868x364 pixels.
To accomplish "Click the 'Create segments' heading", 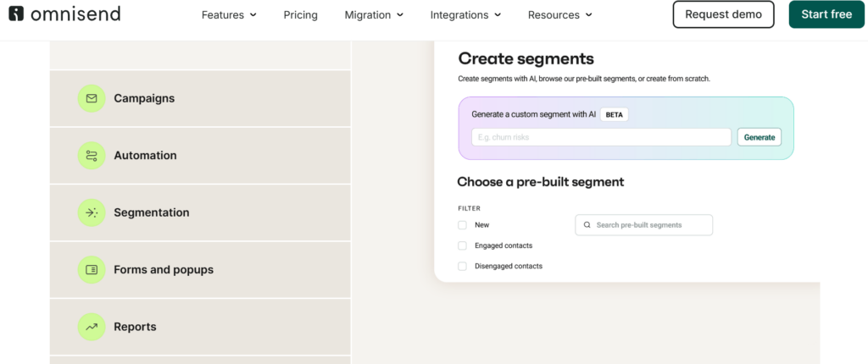I will click(x=526, y=58).
